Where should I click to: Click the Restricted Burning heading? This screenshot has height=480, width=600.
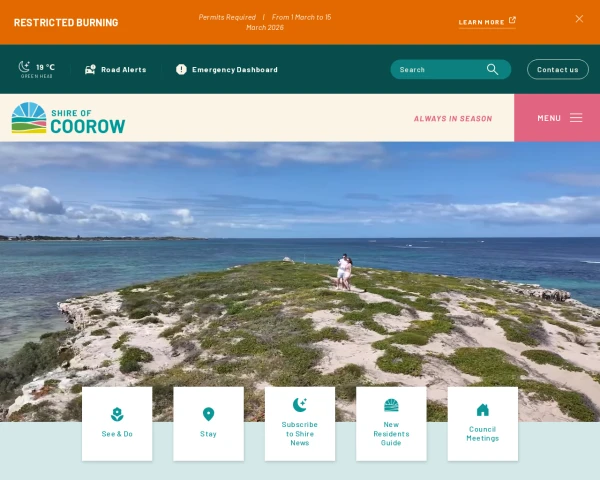[66, 23]
